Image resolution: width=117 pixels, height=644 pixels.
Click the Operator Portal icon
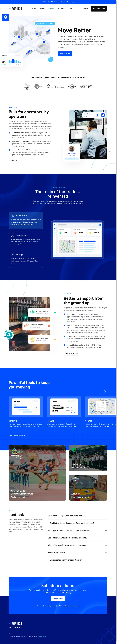[x=13, y=216]
